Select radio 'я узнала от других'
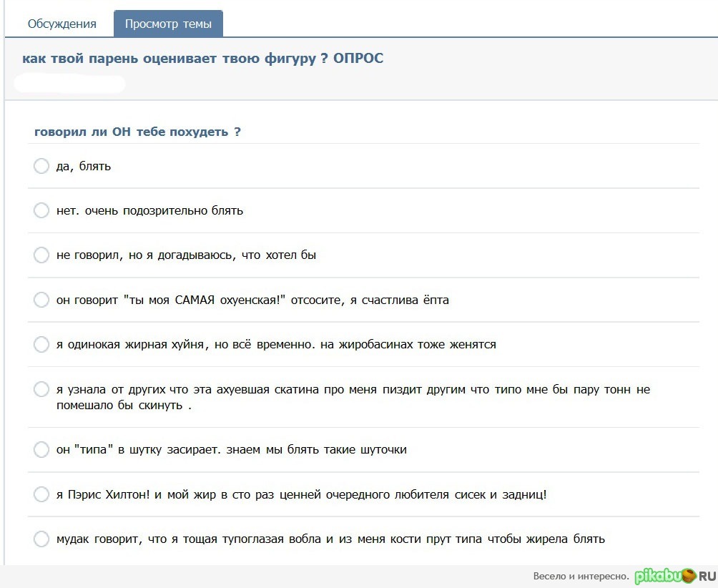Viewport: 718px width, 588px height. click(x=41, y=389)
